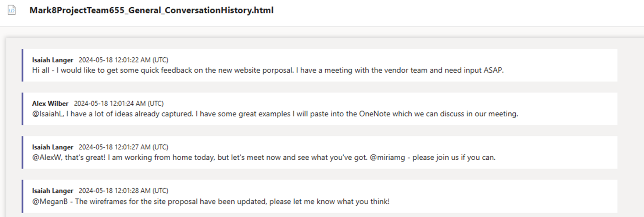Click the 12:01:24 AM timestamp

tap(118, 104)
